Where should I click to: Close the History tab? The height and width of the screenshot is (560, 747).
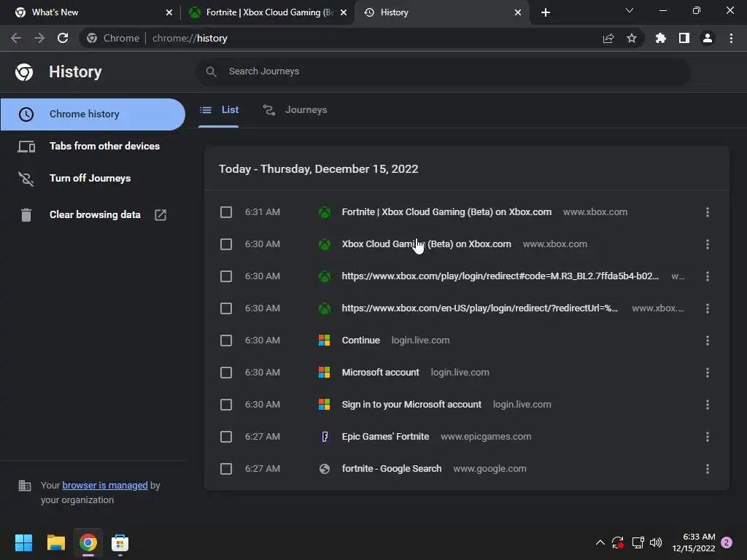click(518, 12)
